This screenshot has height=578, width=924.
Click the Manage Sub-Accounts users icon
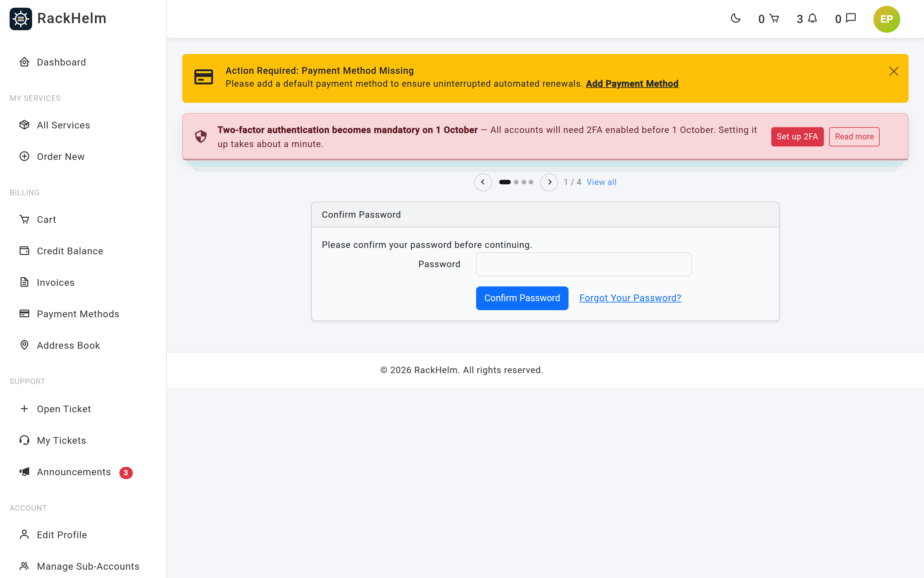tap(24, 566)
